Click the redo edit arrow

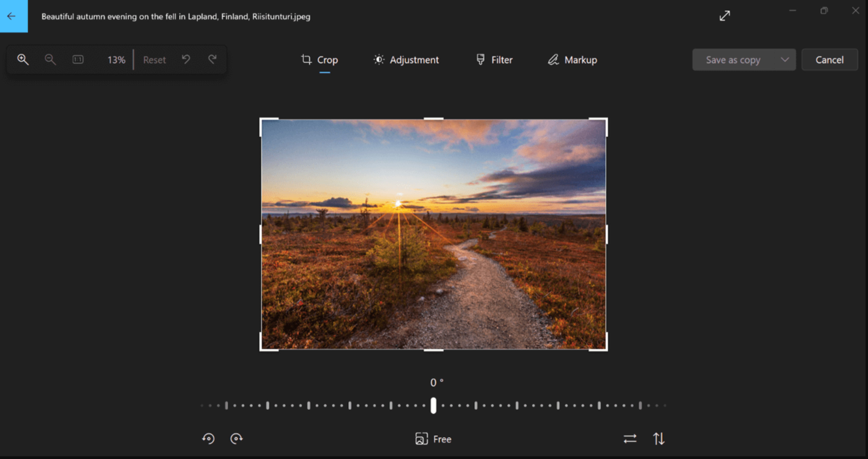pos(212,59)
